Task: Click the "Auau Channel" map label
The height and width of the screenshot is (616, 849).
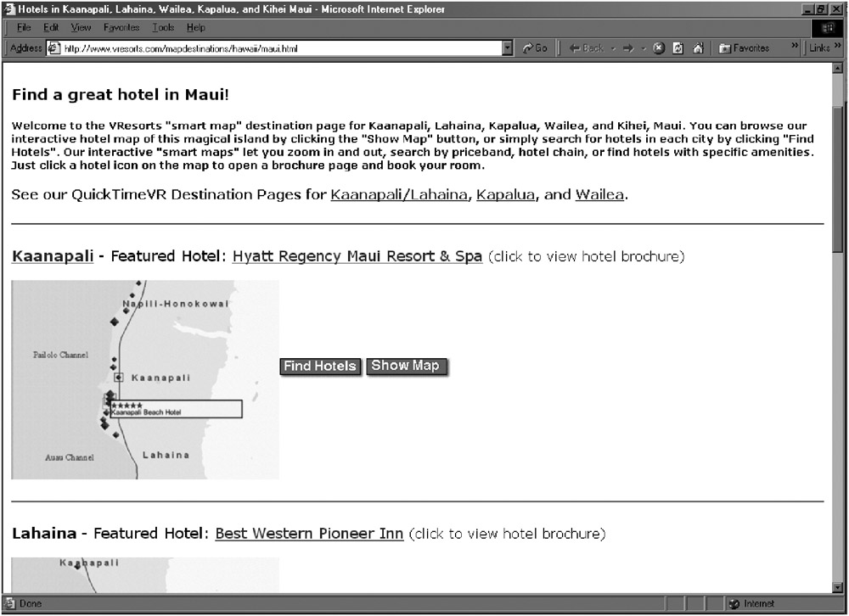Action: coord(70,458)
